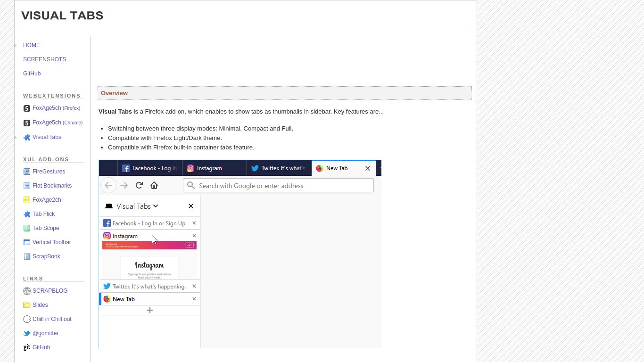
Task: Click the XUL ADD-ONS sidebar heading
Action: pyautogui.click(x=46, y=159)
